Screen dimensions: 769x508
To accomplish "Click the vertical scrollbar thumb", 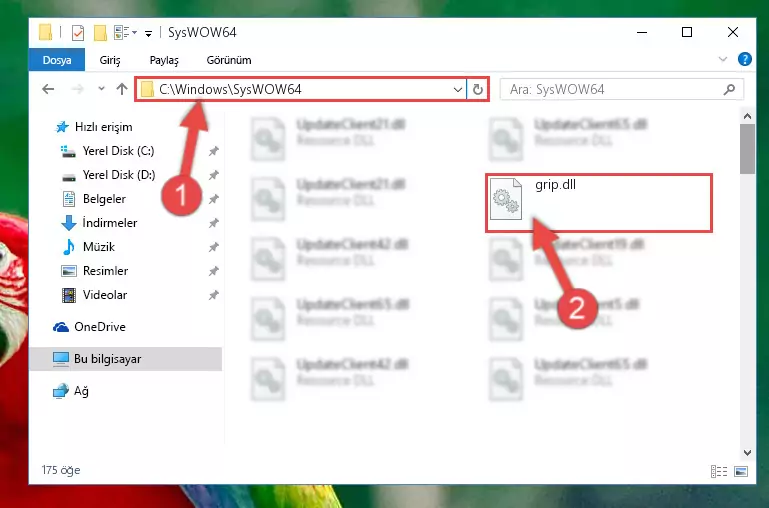I will click(747, 149).
